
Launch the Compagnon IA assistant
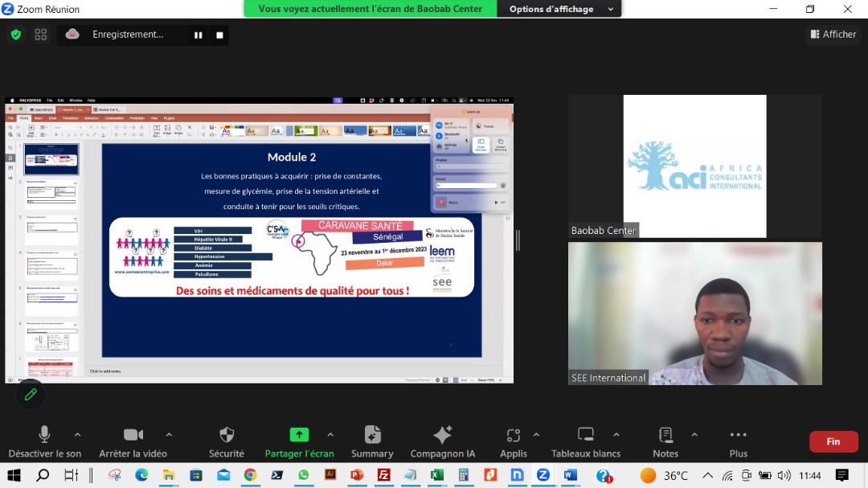coord(442,441)
